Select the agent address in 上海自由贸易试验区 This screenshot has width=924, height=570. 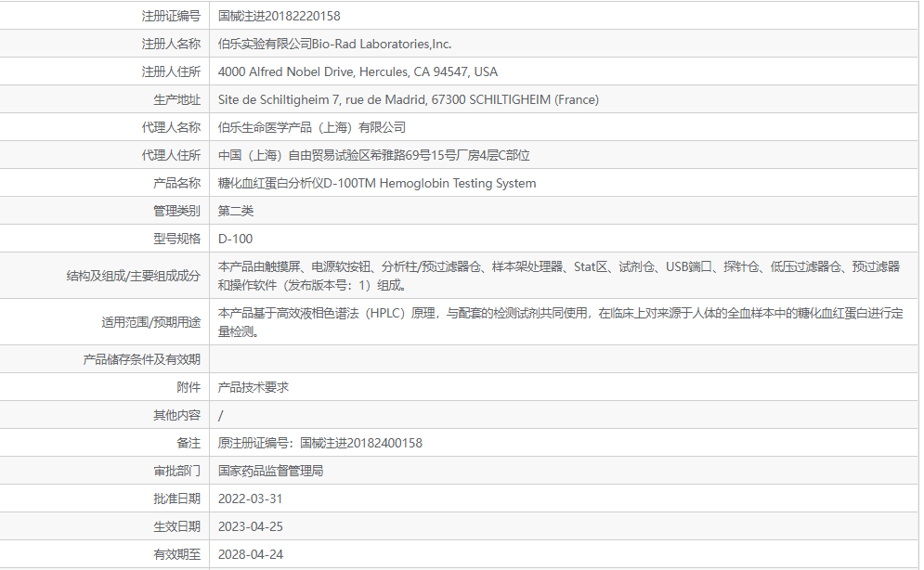373,155
